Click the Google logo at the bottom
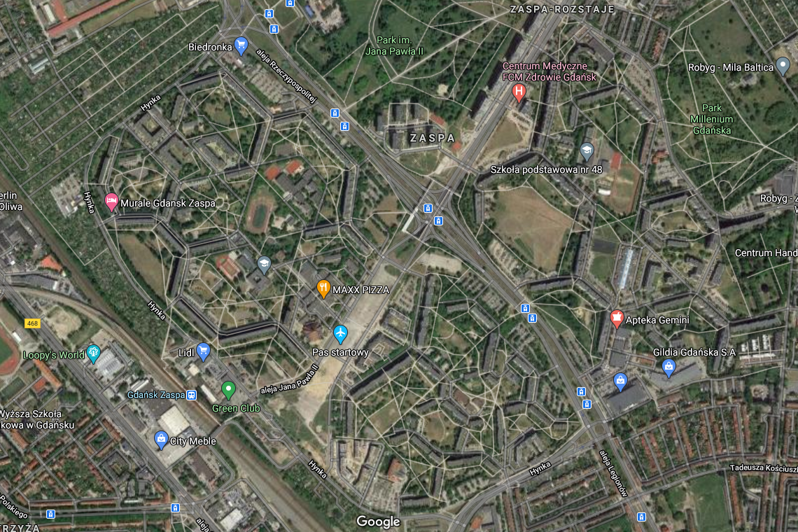Screen dimensions: 798x532 [378, 521]
